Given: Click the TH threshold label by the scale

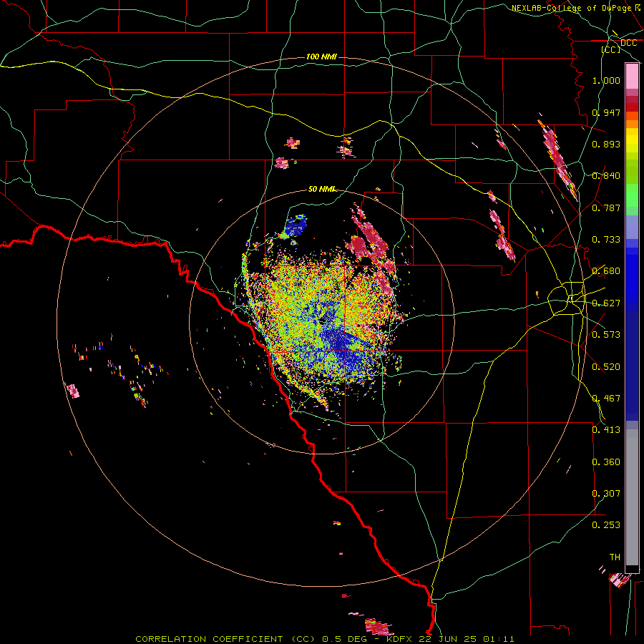Looking at the screenshot, I should pos(615,557).
